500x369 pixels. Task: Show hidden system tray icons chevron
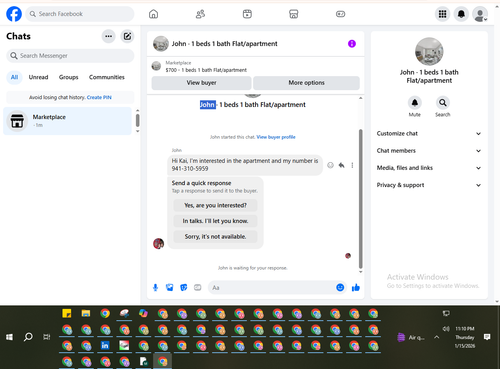pyautogui.click(x=436, y=337)
